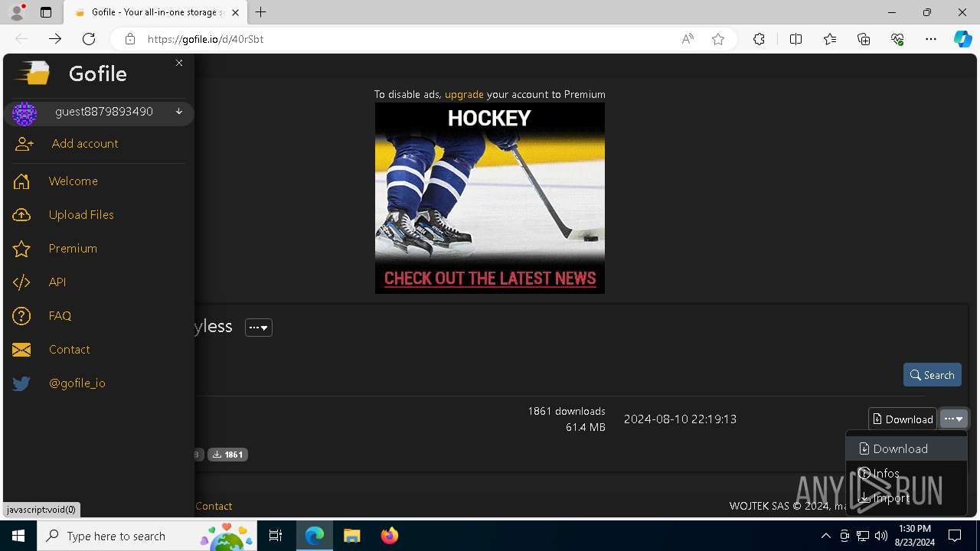Screen dimensions: 980x551
Task: Open the Split screen icon
Action: tap(795, 39)
